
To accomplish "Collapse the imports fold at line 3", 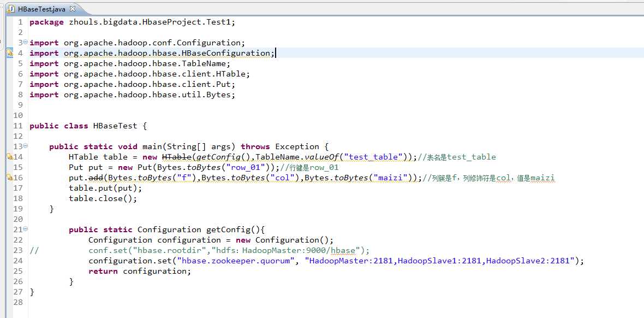I will (26, 42).
